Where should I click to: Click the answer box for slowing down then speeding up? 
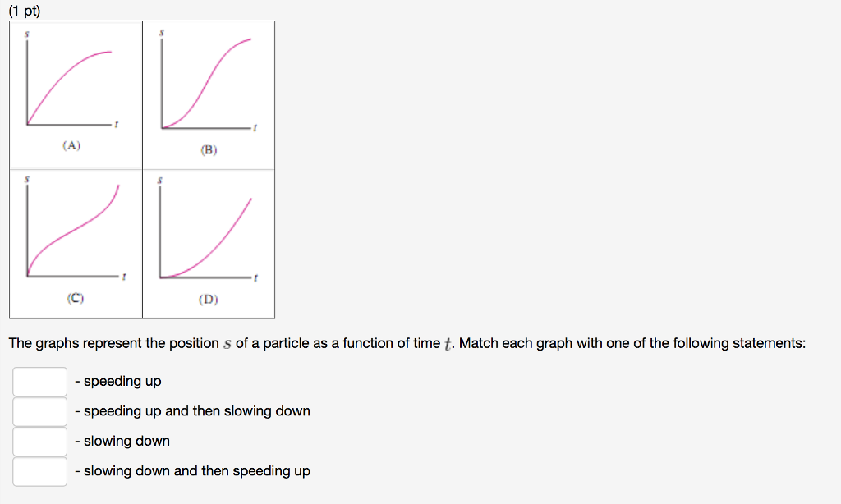pyautogui.click(x=39, y=471)
